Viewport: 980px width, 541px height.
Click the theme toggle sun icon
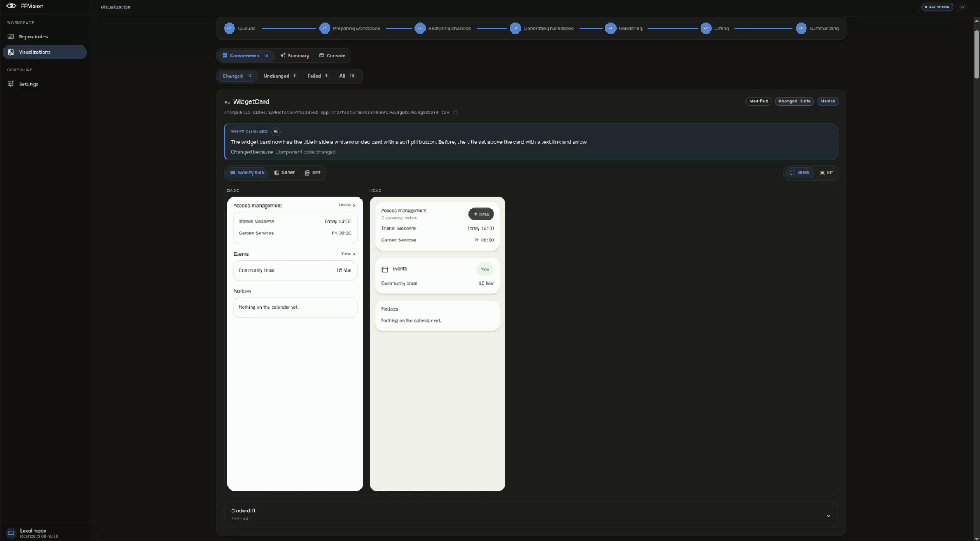coord(962,7)
